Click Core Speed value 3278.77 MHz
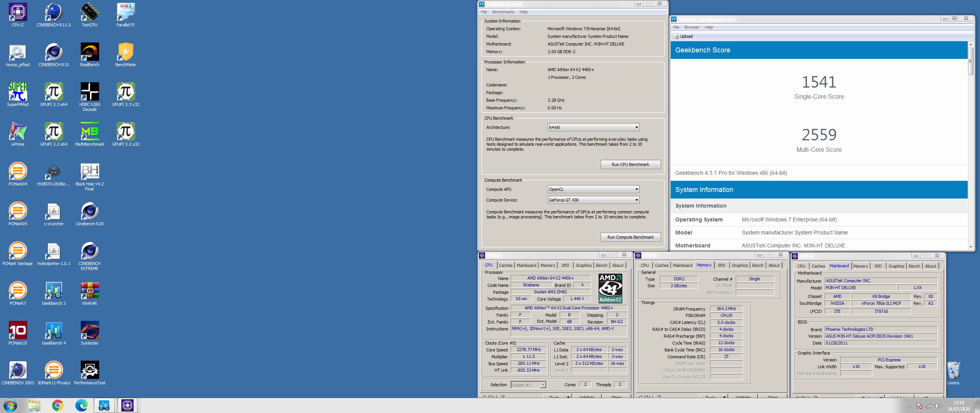The height and width of the screenshot is (413, 980). pos(529,350)
